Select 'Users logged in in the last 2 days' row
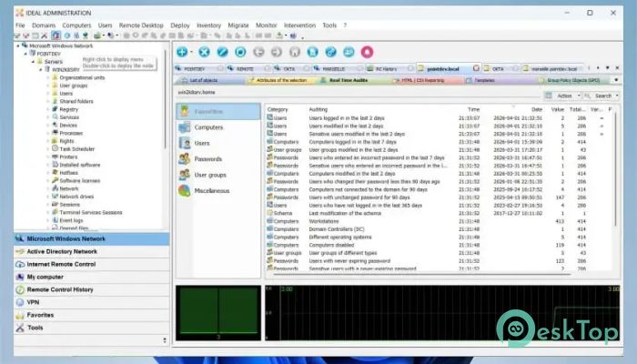The image size is (637, 364). [439, 117]
